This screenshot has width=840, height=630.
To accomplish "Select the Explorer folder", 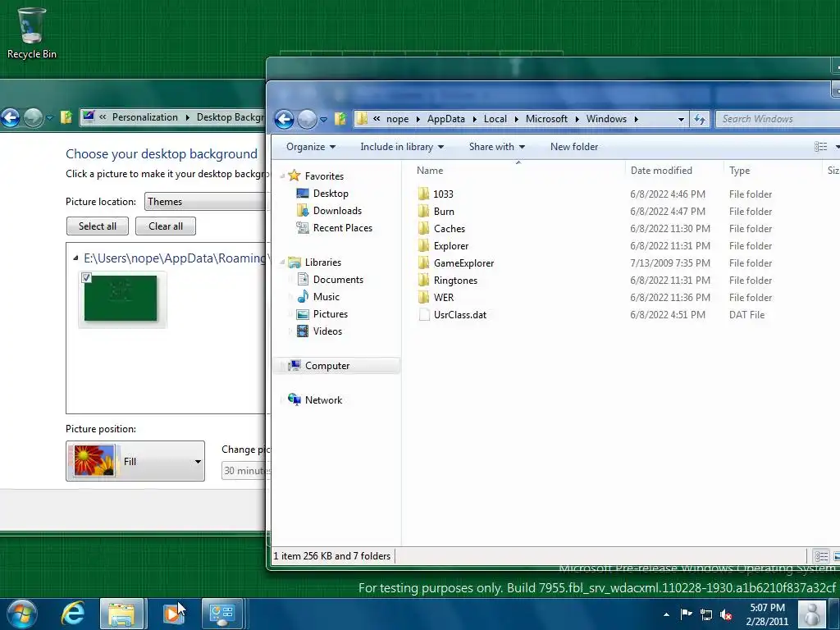I will 450,246.
